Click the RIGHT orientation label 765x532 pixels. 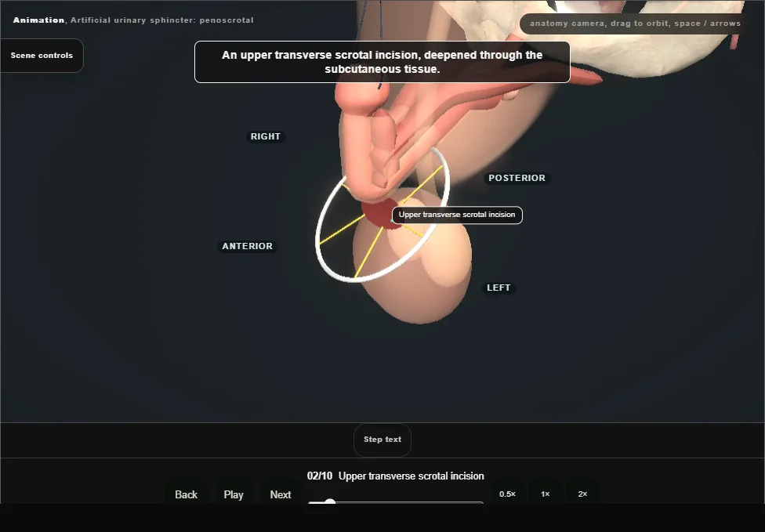[x=266, y=136]
